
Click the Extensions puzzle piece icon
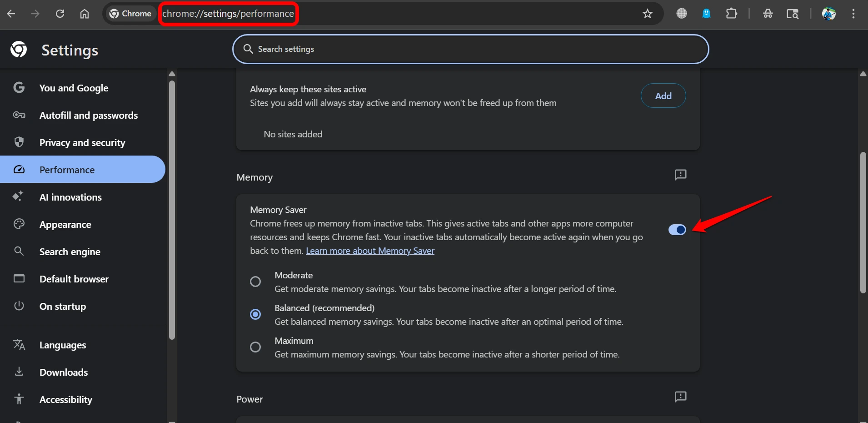coord(732,14)
